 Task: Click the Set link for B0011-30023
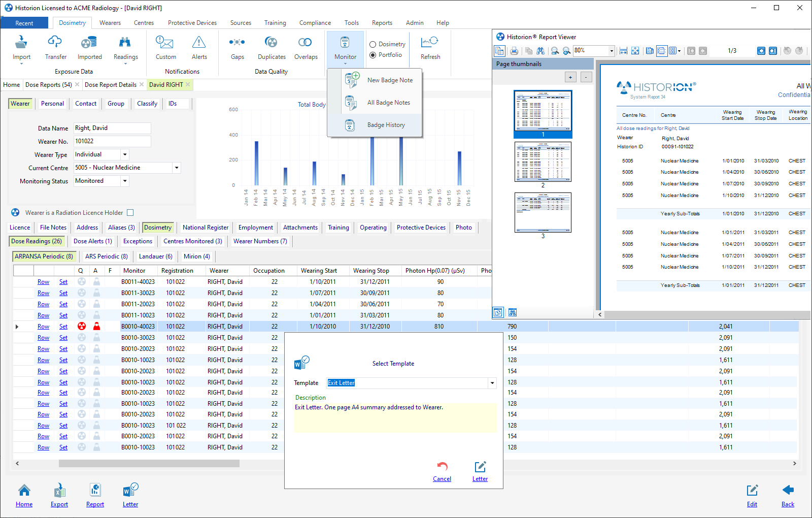tap(63, 293)
